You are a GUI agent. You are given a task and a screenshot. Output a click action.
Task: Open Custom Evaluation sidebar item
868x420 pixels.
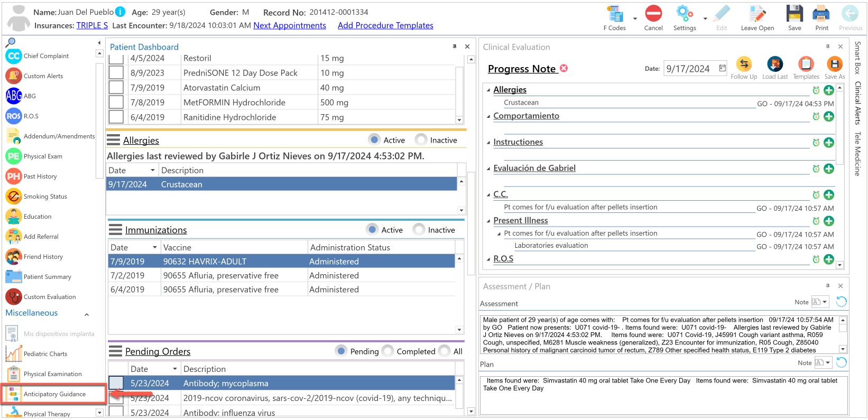pyautogui.click(x=41, y=297)
